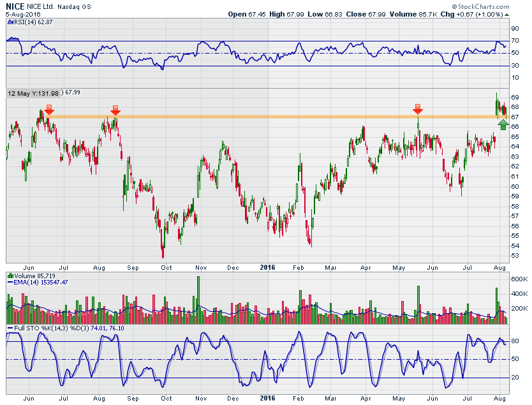Click the 600K volume axis label
The height and width of the screenshot is (405, 532).
click(519, 279)
